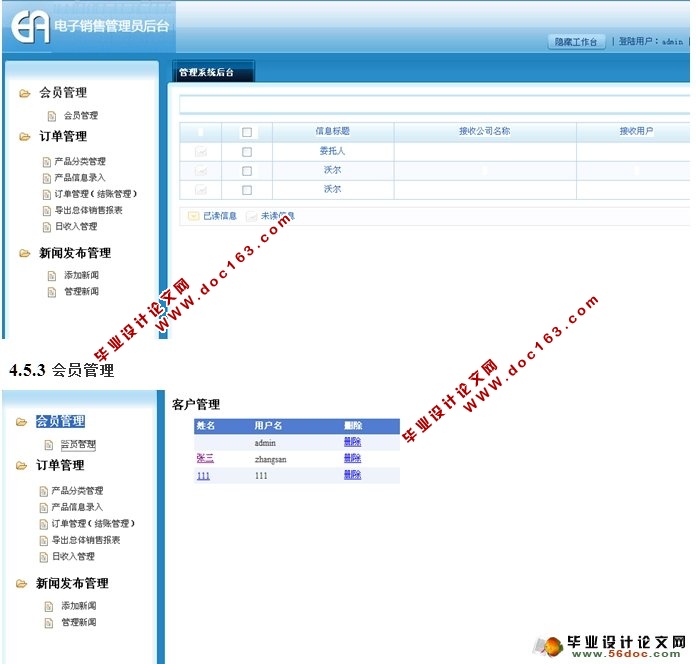Click page icon beside 日收入管理 in lower sidebar
Image resolution: width=696 pixels, height=664 pixels.
(44, 557)
